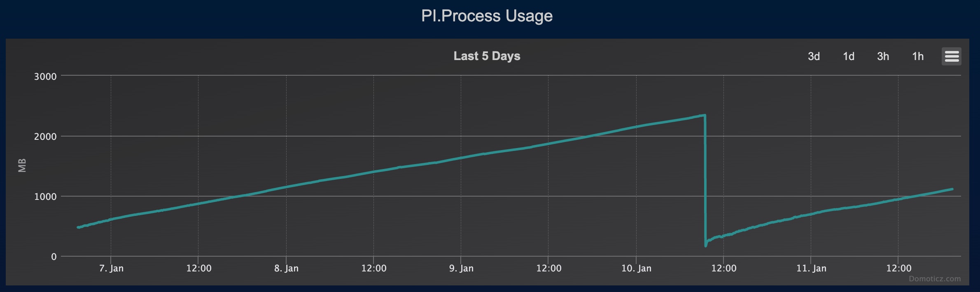The height and width of the screenshot is (292, 980).
Task: Click the PI.Process Usage chart title
Action: 487,16
